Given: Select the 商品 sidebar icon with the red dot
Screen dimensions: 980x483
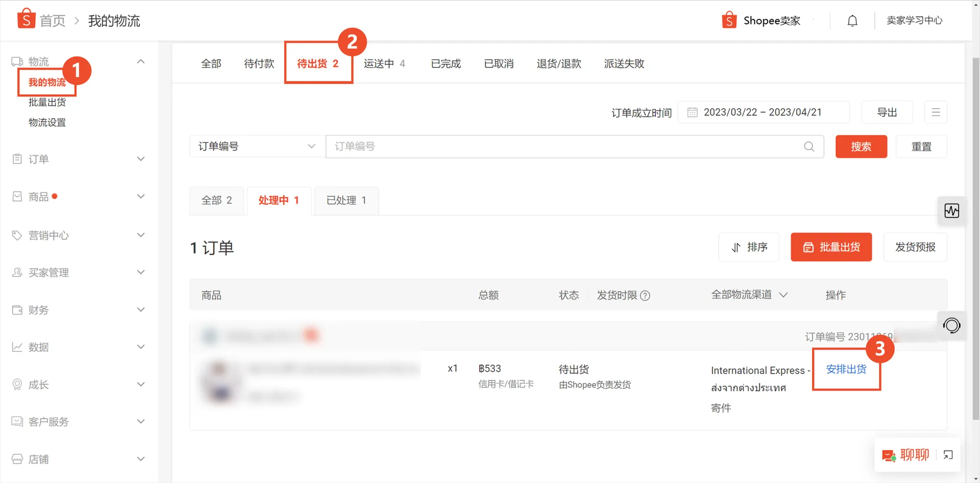Looking at the screenshot, I should coord(16,196).
